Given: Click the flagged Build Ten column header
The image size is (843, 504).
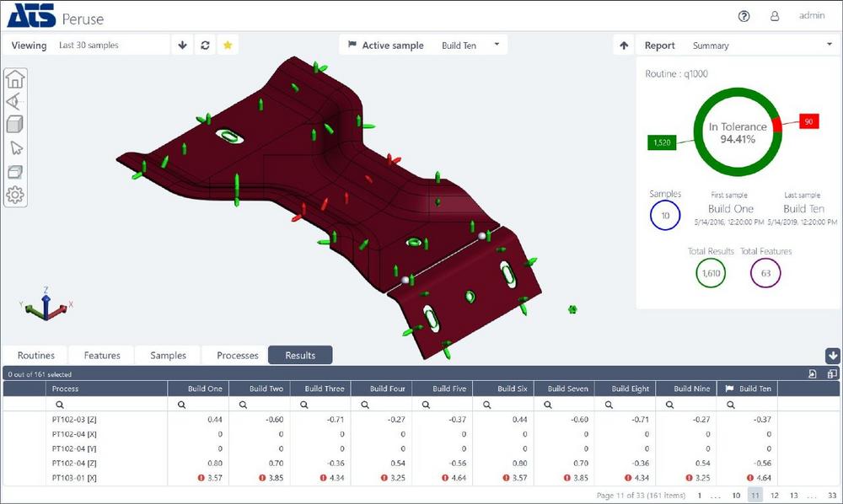Looking at the screenshot, I should [x=747, y=389].
